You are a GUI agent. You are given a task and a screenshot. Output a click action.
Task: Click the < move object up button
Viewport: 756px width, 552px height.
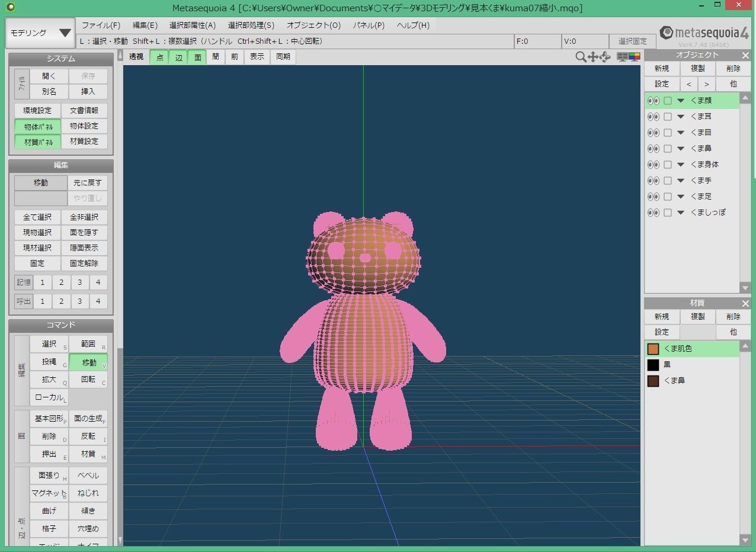coord(688,84)
